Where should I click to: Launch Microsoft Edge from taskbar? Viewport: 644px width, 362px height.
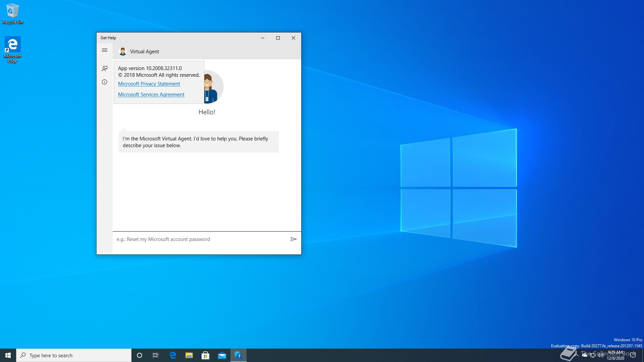[x=173, y=355]
